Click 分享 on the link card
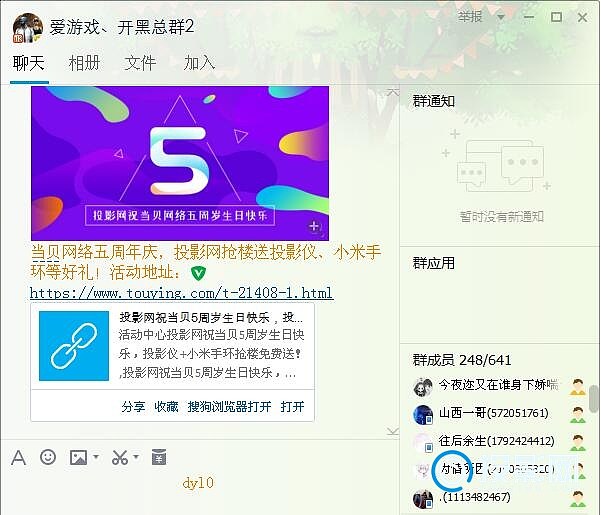The height and width of the screenshot is (515, 601). point(133,407)
